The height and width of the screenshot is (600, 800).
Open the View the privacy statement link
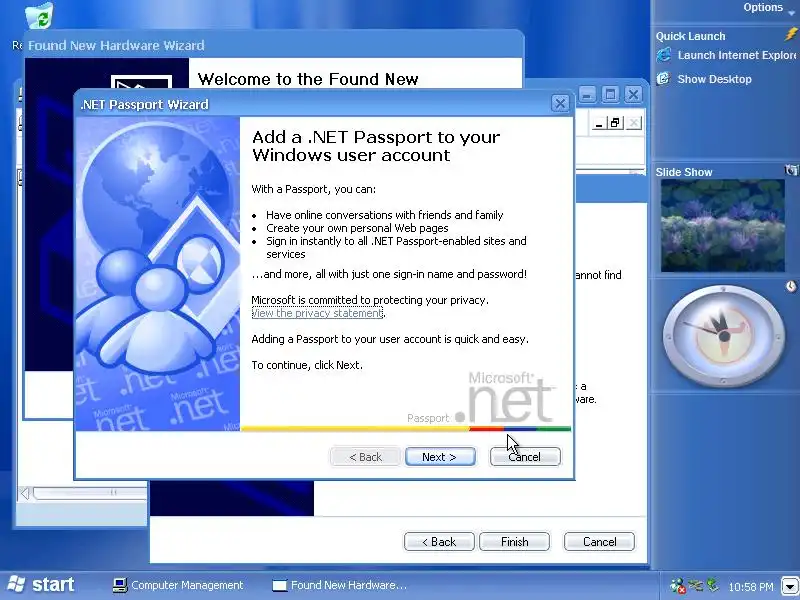pos(317,313)
